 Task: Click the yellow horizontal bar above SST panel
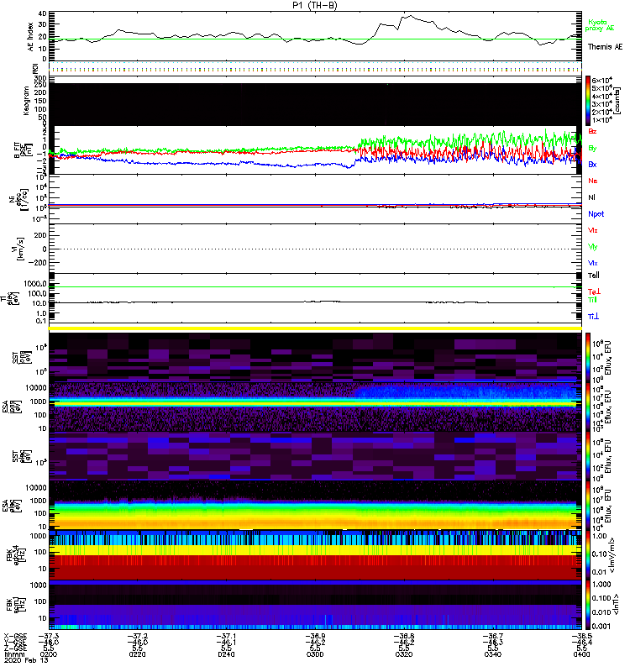coord(315,328)
